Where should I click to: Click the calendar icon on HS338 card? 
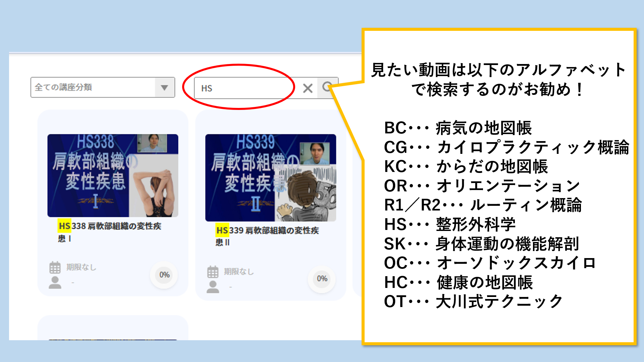tap(55, 267)
